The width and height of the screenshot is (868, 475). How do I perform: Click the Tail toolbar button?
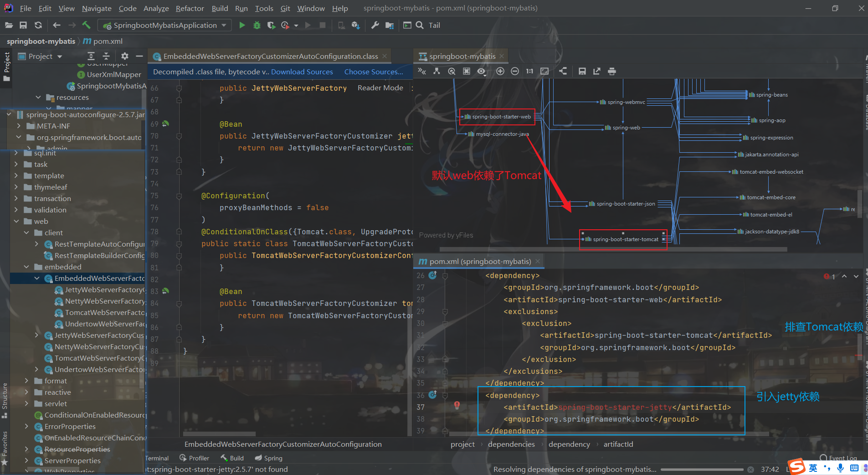434,26
